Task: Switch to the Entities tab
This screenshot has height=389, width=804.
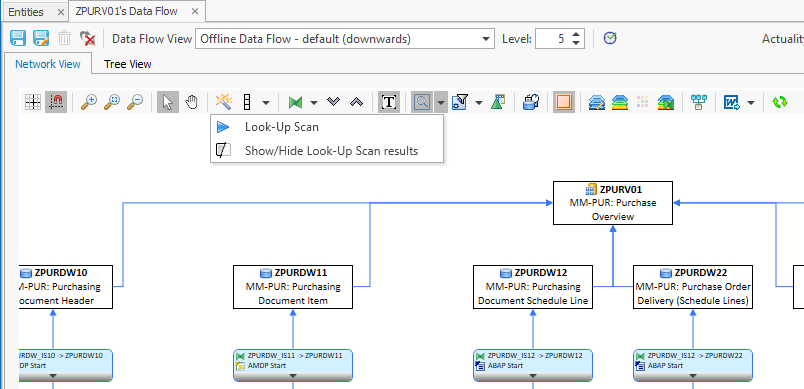Action: [26, 12]
